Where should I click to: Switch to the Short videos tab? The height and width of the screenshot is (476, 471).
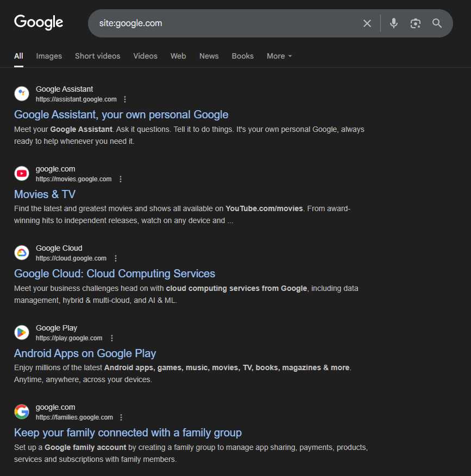98,56
